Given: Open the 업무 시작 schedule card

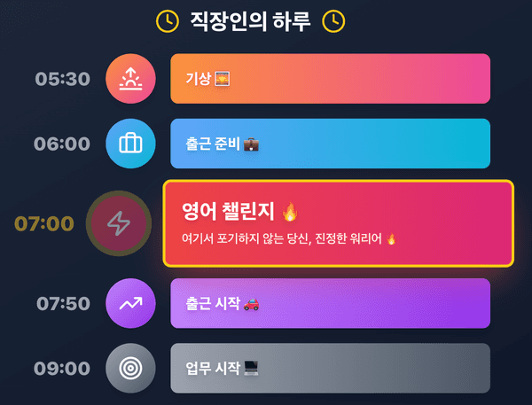Looking at the screenshot, I should [x=330, y=368].
